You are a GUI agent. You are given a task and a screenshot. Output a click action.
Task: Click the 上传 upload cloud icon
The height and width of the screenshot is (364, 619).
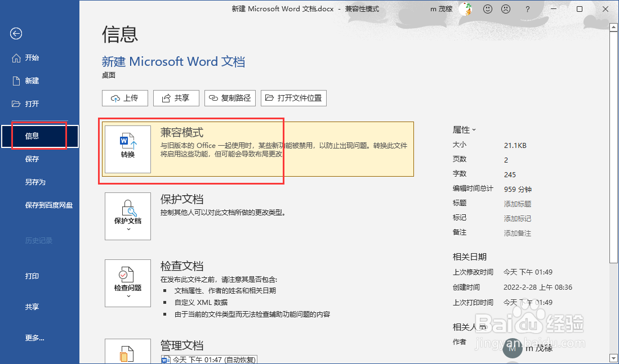pos(117,98)
